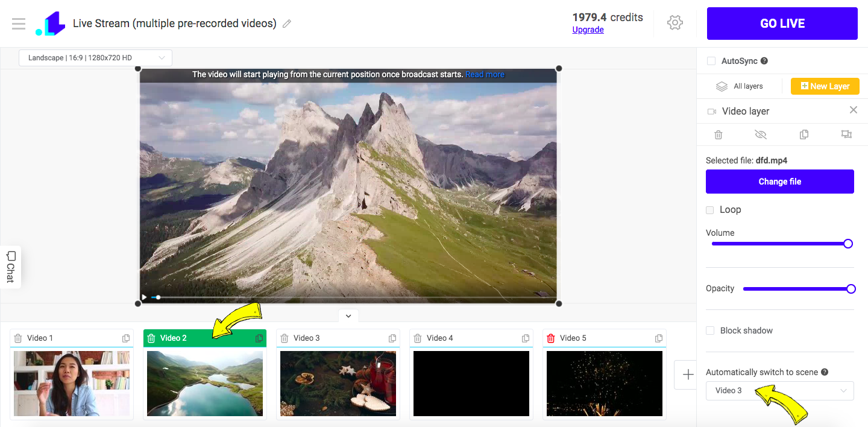Edit stream title with pencil icon
This screenshot has height=427, width=868.
point(287,24)
